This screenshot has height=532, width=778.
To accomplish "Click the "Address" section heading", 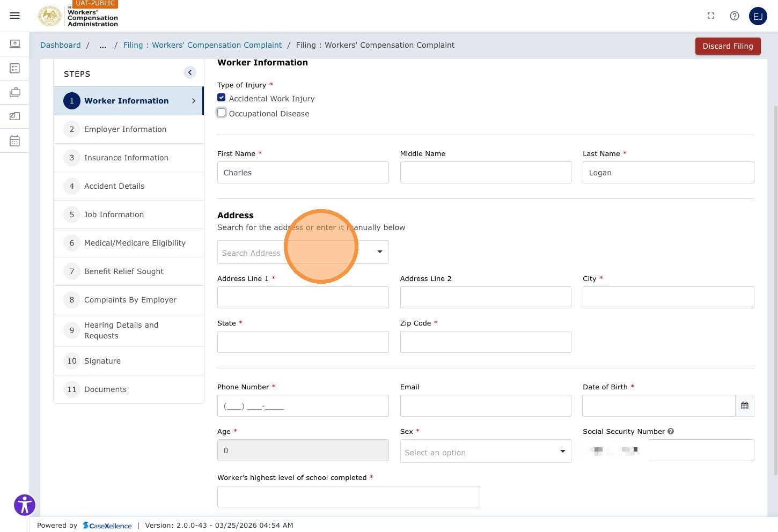I will click(236, 216).
